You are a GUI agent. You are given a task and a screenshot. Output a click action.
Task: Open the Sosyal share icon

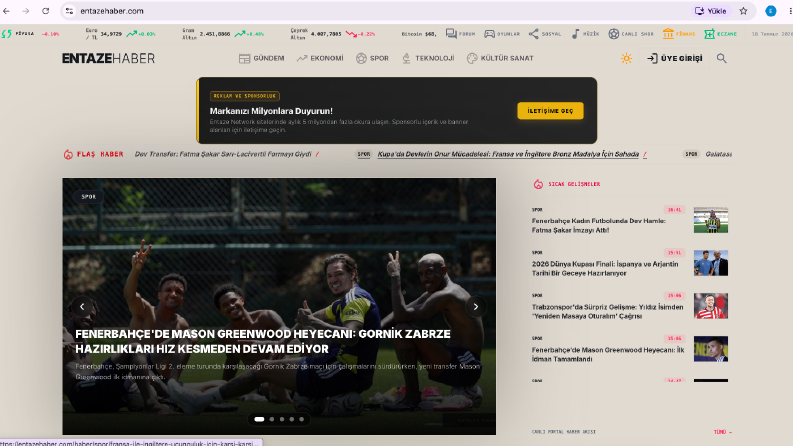click(534, 34)
